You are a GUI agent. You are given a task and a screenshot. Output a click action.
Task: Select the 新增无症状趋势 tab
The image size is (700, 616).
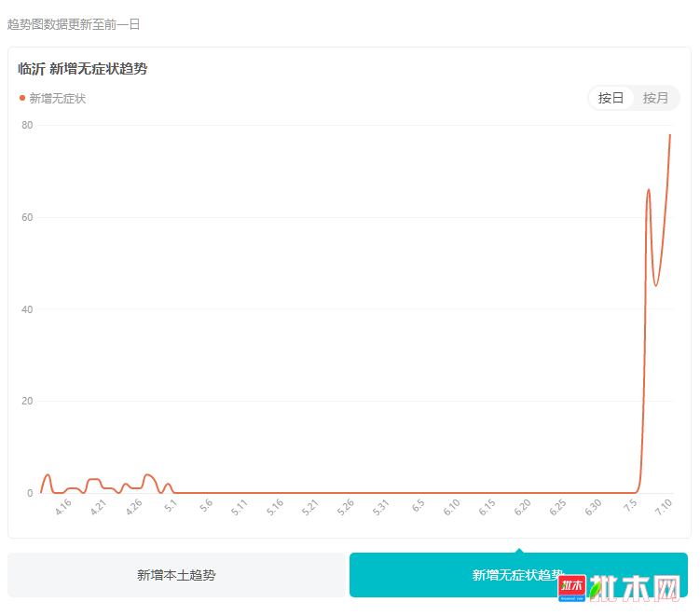coord(518,575)
